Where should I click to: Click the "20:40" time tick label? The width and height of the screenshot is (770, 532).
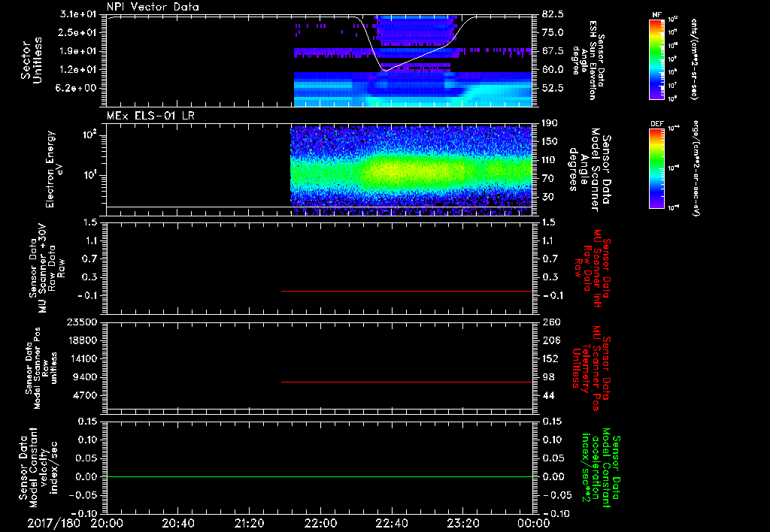pos(177,523)
